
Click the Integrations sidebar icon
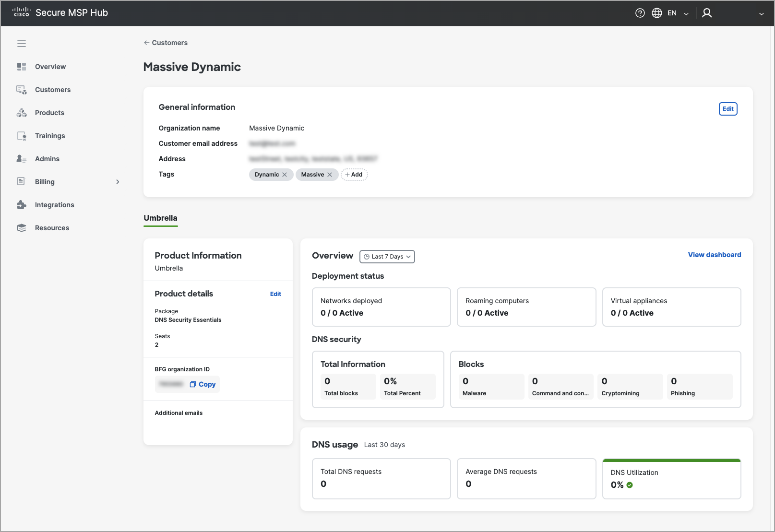pos(22,205)
